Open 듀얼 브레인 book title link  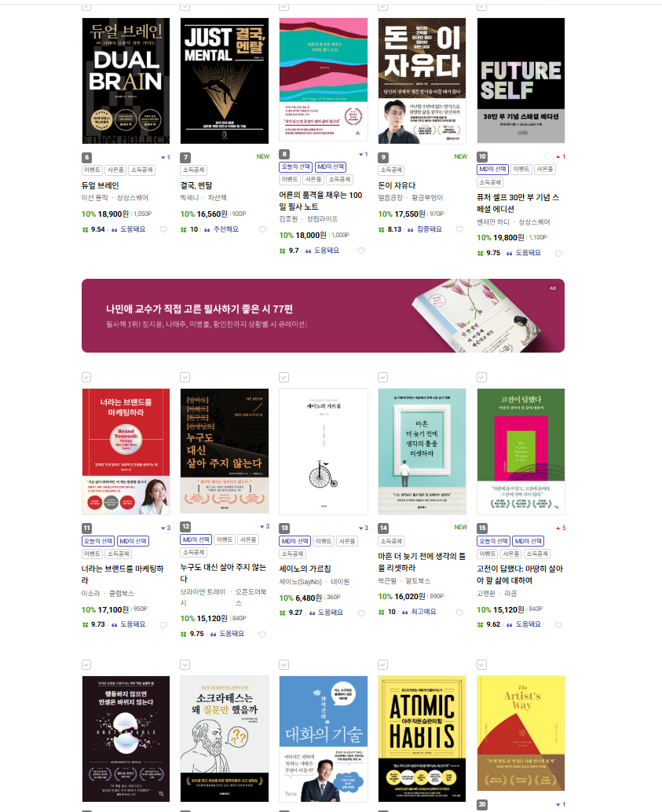point(100,185)
